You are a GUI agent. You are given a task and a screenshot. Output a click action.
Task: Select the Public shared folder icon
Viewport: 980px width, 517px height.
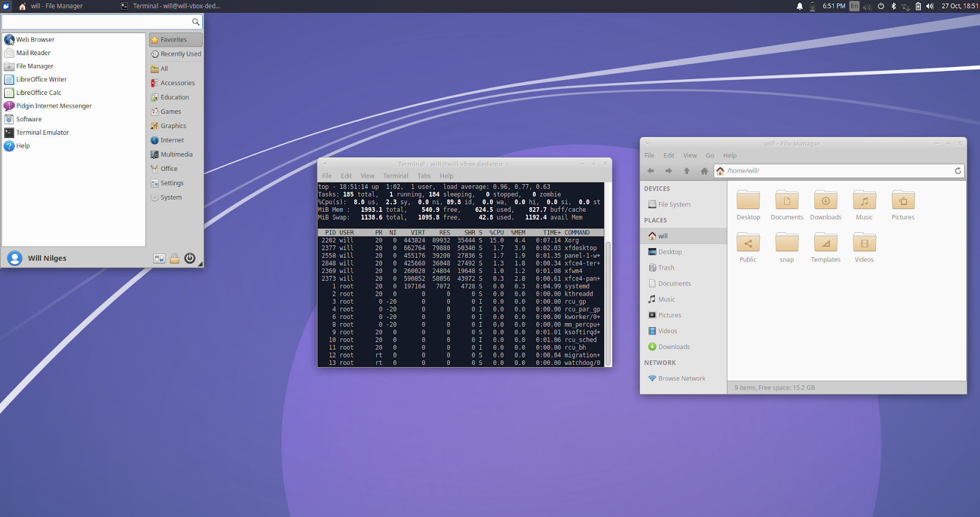point(748,243)
